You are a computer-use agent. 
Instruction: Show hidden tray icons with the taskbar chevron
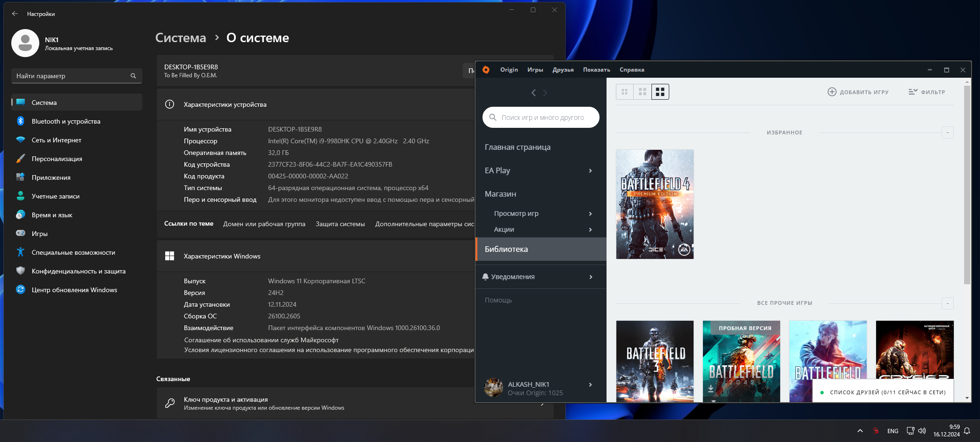860,431
